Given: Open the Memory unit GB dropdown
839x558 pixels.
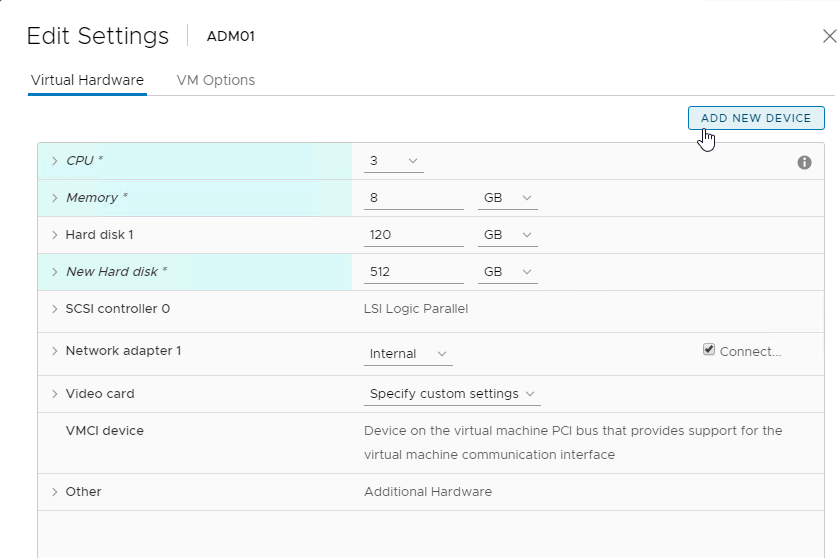Looking at the screenshot, I should click(x=507, y=198).
